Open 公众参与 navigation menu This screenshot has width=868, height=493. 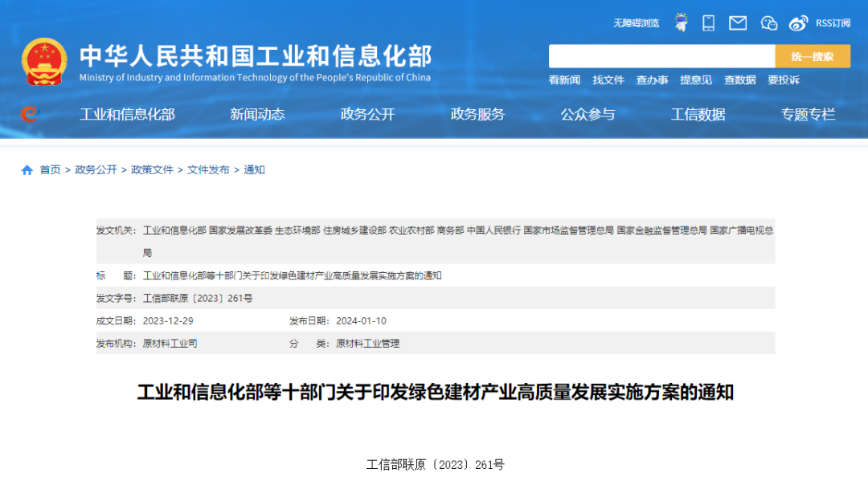(x=588, y=115)
